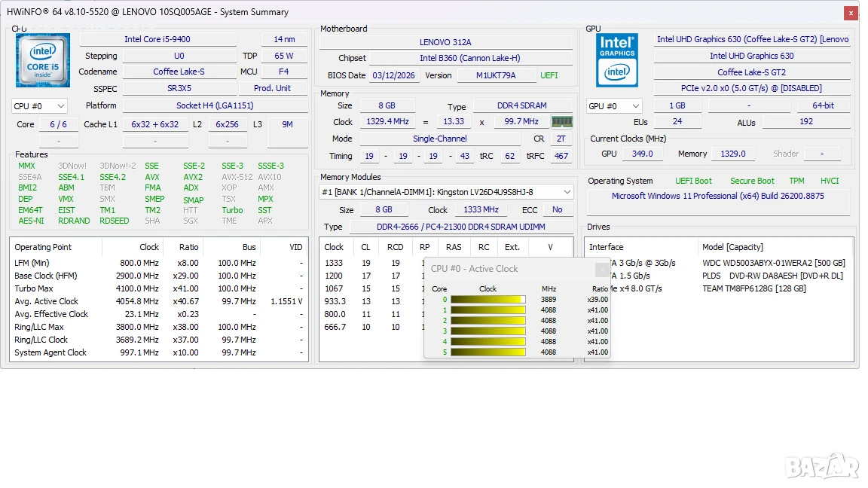Click the 14 nm process value

coord(284,39)
